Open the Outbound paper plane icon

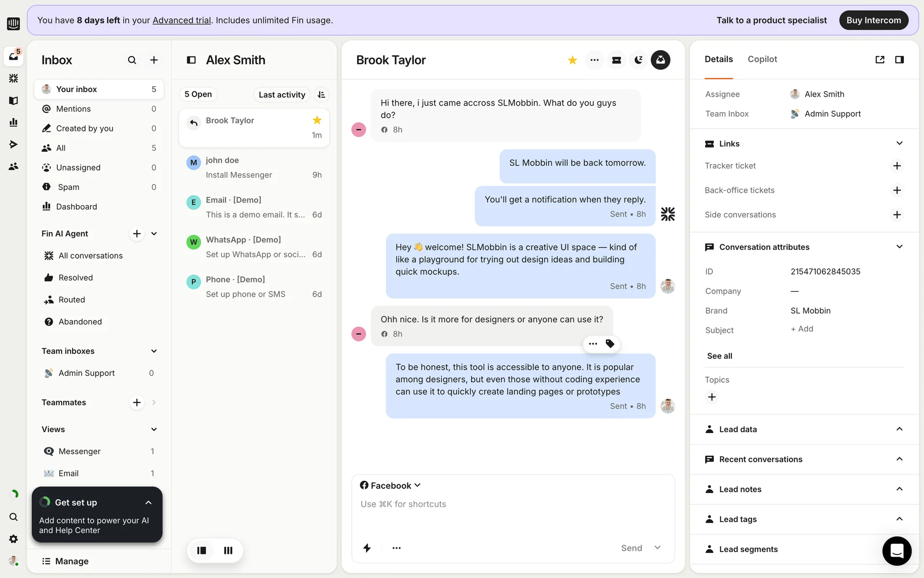click(13, 144)
